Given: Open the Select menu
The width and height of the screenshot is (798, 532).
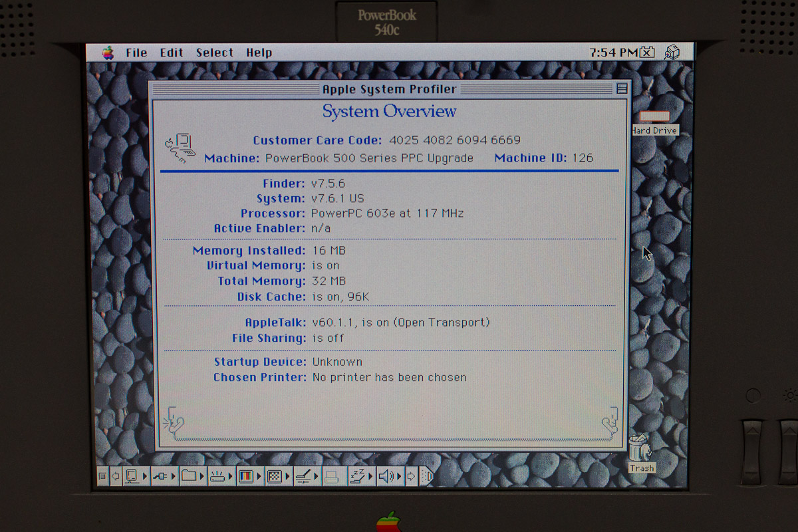Looking at the screenshot, I should 214,53.
